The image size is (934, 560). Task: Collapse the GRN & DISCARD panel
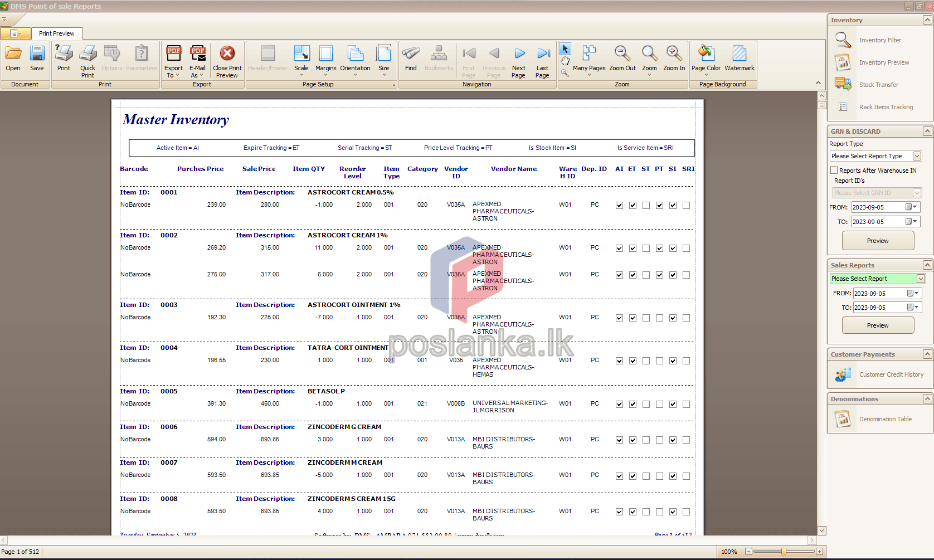(x=927, y=132)
